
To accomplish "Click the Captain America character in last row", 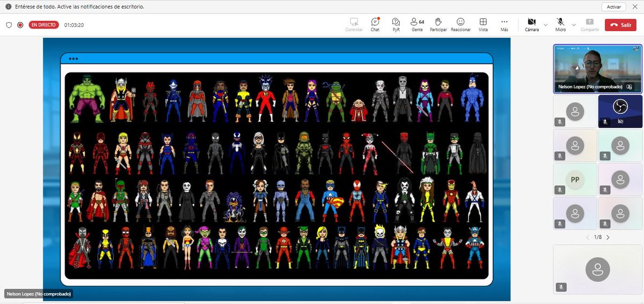I will tap(474, 247).
